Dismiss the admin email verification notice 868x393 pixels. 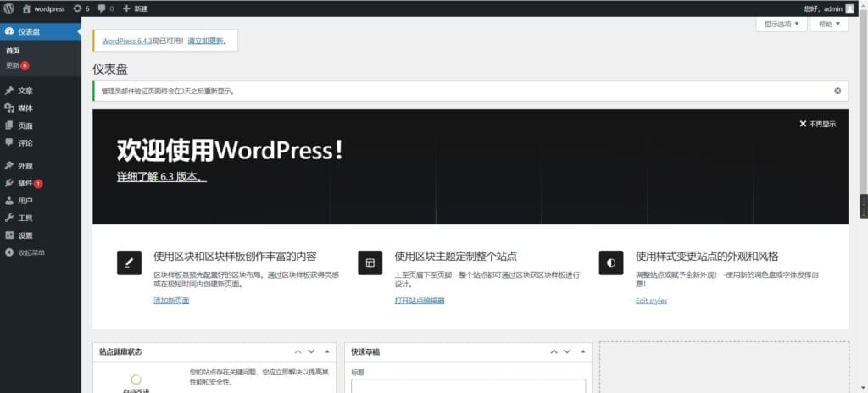coord(837,91)
